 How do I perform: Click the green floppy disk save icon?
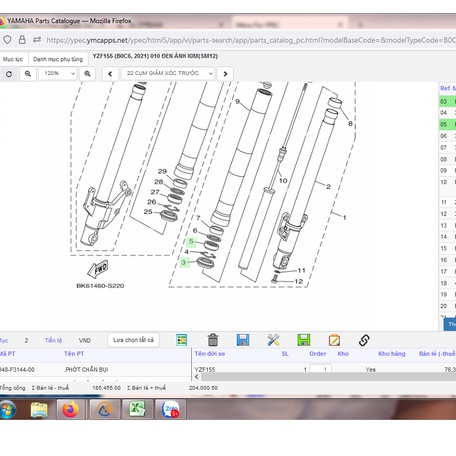point(304,340)
